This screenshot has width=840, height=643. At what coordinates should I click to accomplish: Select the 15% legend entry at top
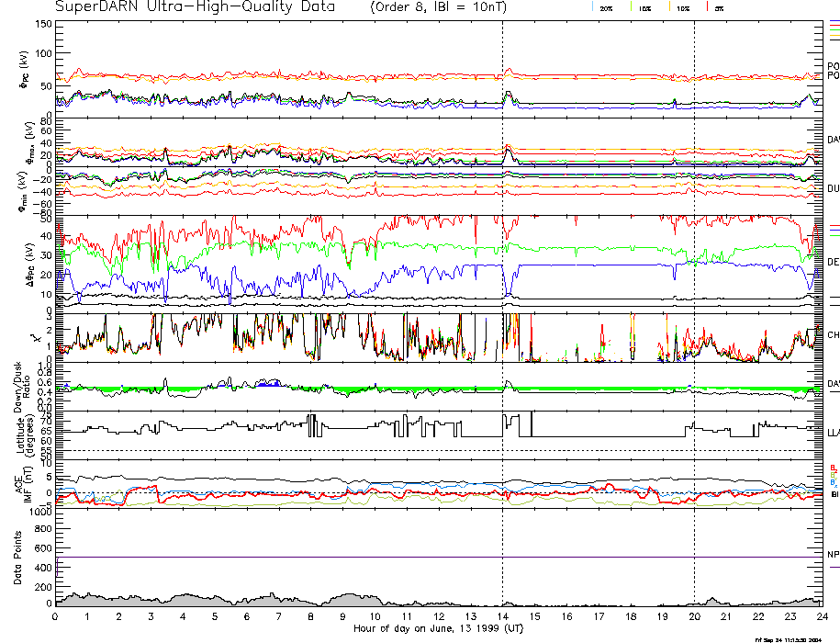[644, 7]
